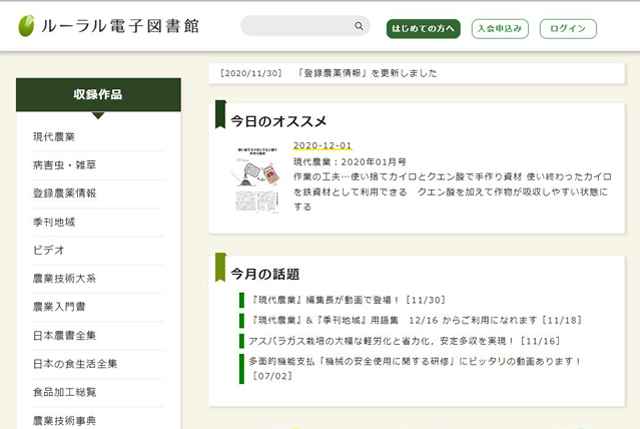The image size is (640, 429).
Task: Click the magnifier search icon
Action: tap(359, 27)
